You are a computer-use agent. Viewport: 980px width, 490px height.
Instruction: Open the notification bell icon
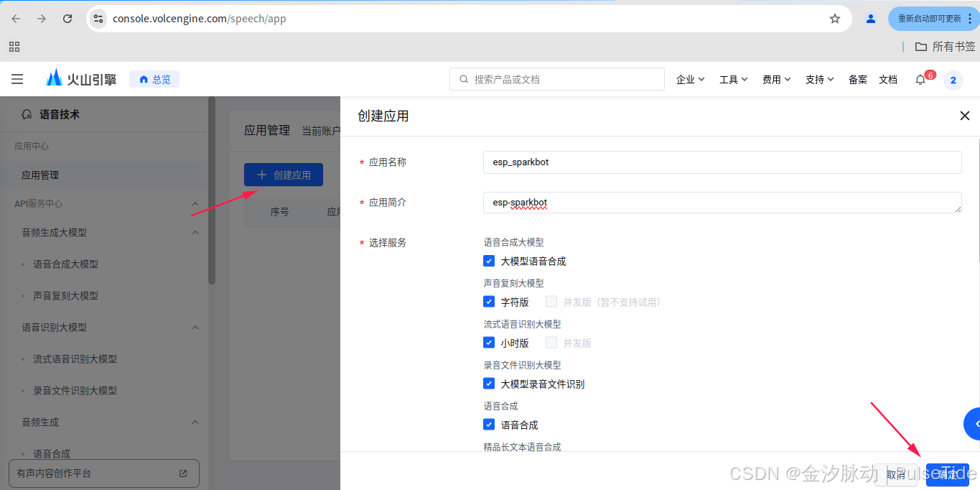[920, 80]
